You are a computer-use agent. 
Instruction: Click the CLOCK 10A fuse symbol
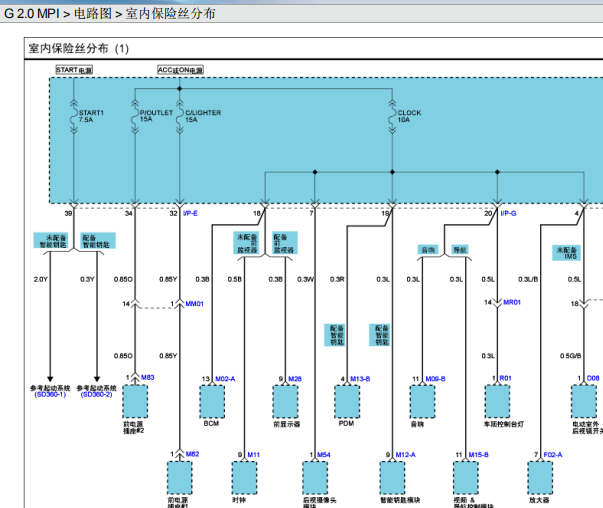(392, 117)
